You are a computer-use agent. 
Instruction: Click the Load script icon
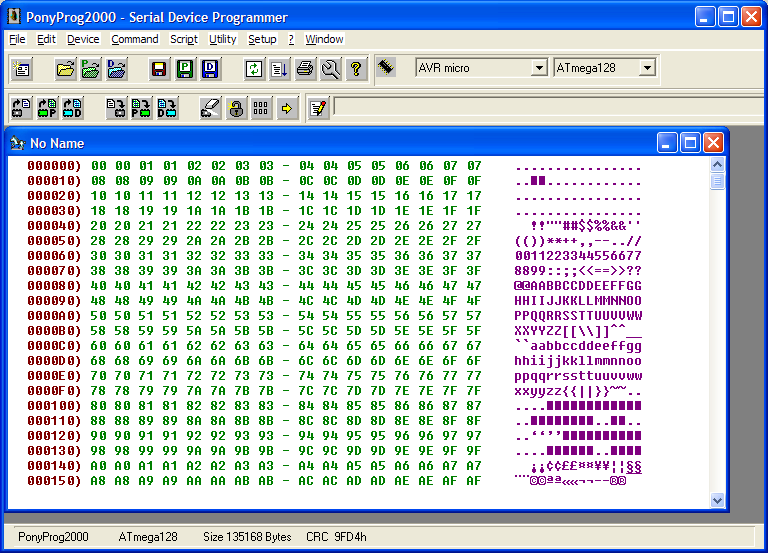(x=279, y=69)
